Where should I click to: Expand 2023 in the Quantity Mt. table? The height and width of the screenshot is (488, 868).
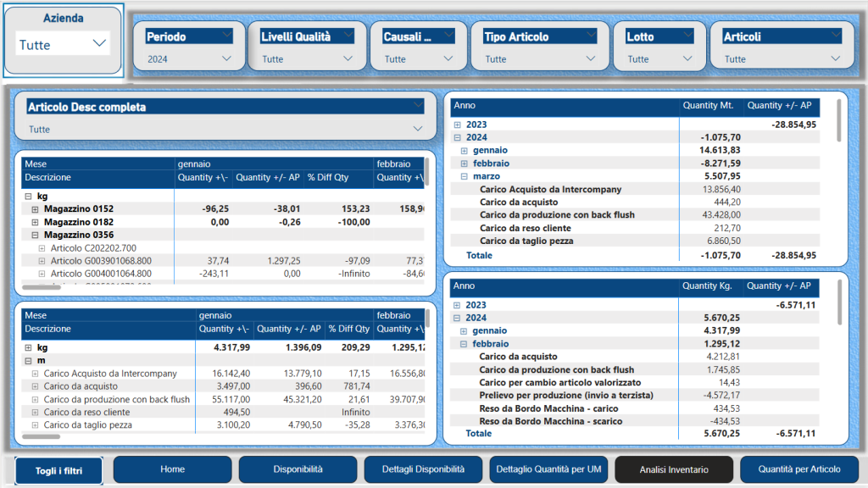click(x=458, y=125)
